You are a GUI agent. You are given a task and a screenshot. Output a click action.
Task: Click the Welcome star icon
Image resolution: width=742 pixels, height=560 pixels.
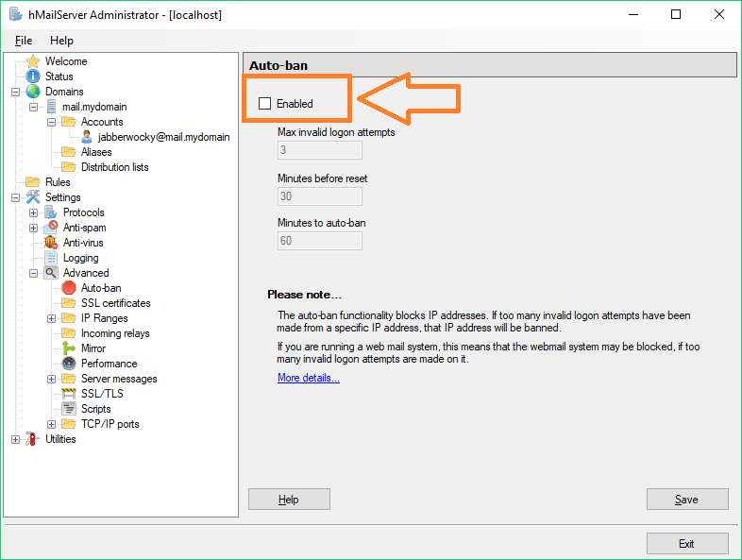click(x=33, y=61)
